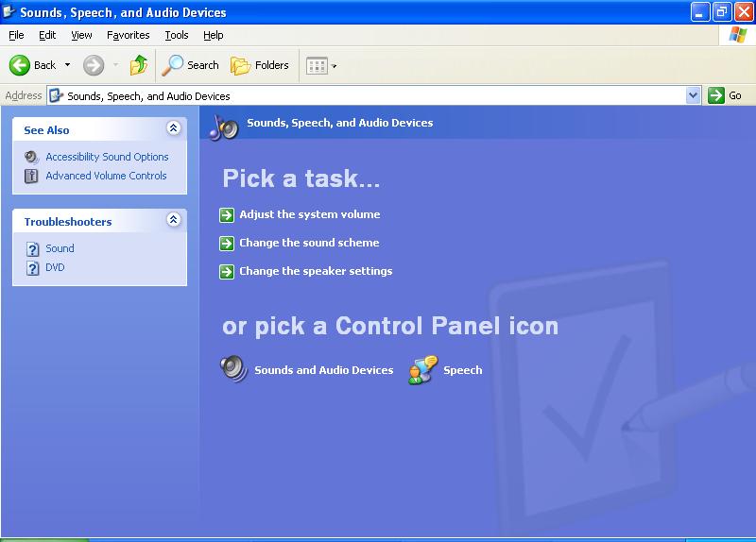The width and height of the screenshot is (756, 542).
Task: Open the Back history dropdown arrow
Action: [67, 65]
